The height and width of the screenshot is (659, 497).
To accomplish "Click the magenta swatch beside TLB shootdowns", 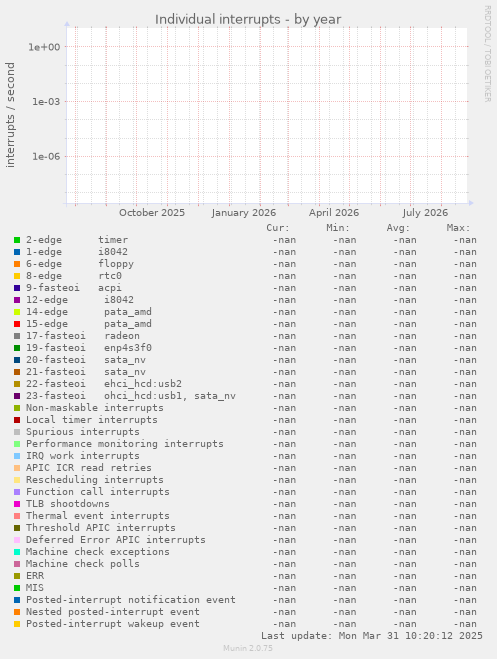I will click(x=17, y=504).
